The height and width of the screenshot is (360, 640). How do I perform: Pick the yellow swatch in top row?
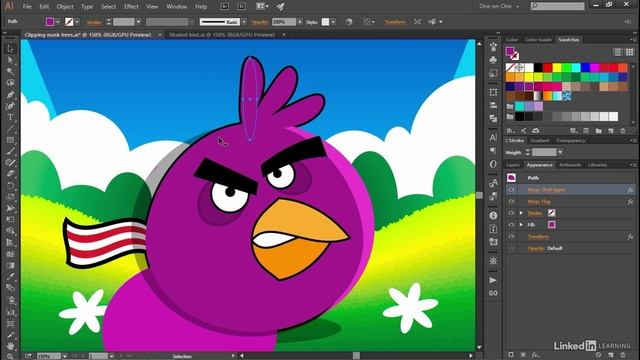point(557,67)
